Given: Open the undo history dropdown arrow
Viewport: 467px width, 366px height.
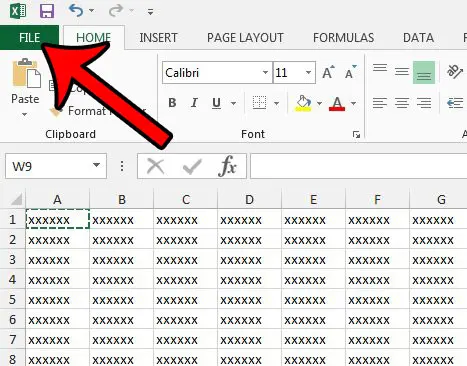Looking at the screenshot, I should (x=91, y=11).
